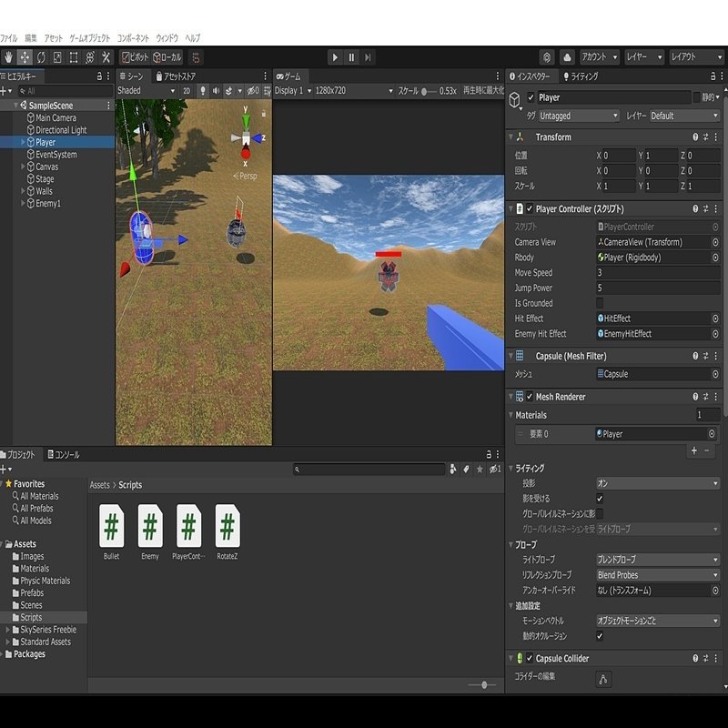Disable Player Controller script checkbox

click(x=530, y=209)
